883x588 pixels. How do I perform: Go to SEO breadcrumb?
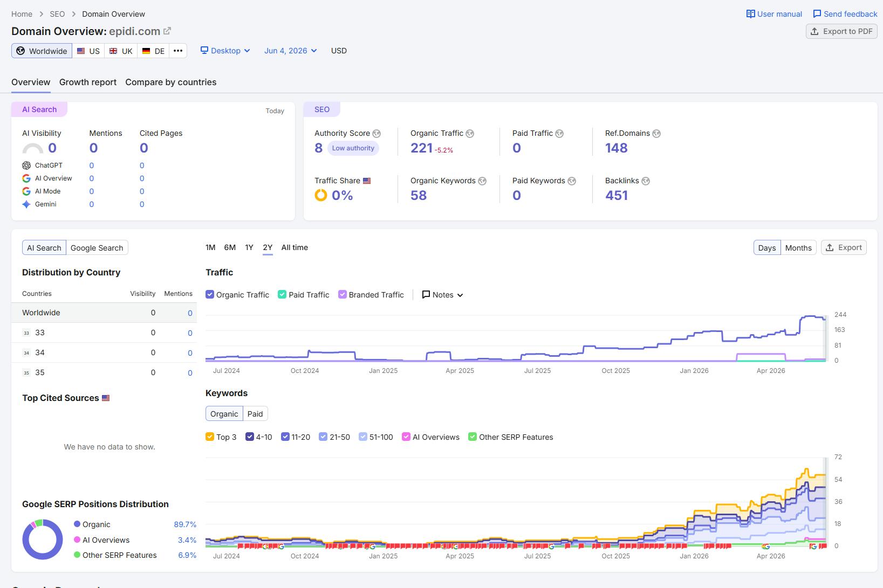[x=57, y=14]
